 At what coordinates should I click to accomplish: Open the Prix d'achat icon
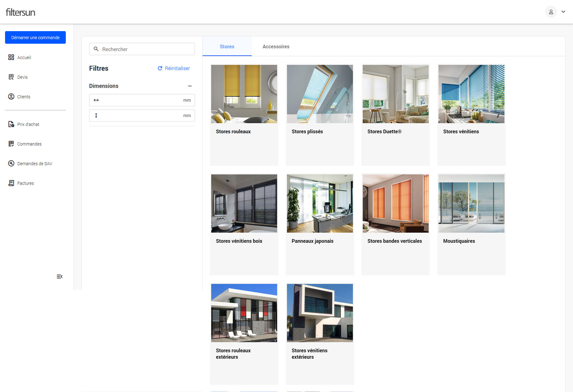[11, 124]
